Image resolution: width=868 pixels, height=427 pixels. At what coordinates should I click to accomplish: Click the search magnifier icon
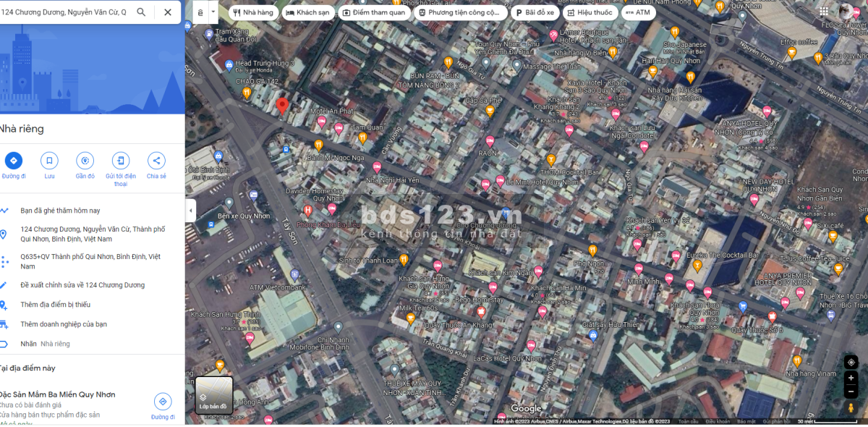(141, 12)
